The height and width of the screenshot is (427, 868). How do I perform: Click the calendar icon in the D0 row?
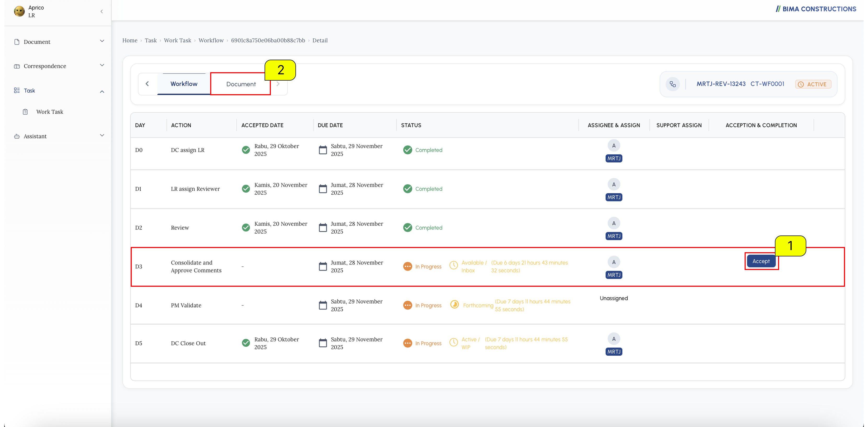coord(323,150)
